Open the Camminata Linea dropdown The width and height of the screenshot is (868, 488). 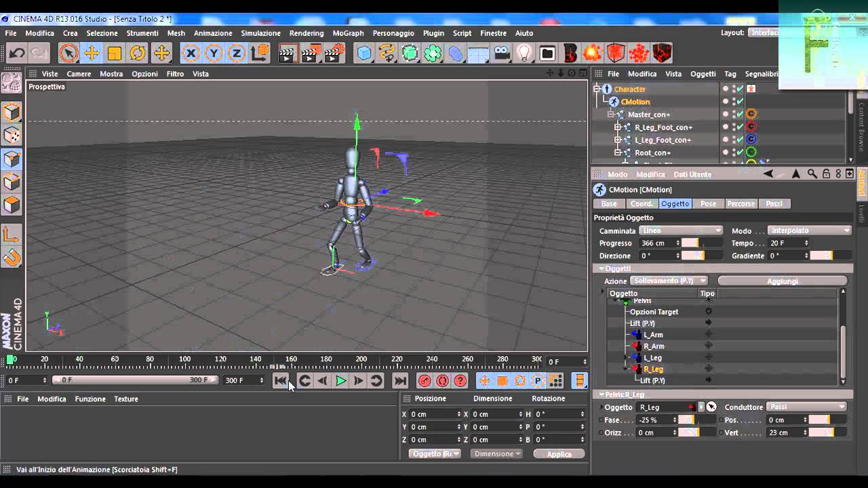[681, 230]
